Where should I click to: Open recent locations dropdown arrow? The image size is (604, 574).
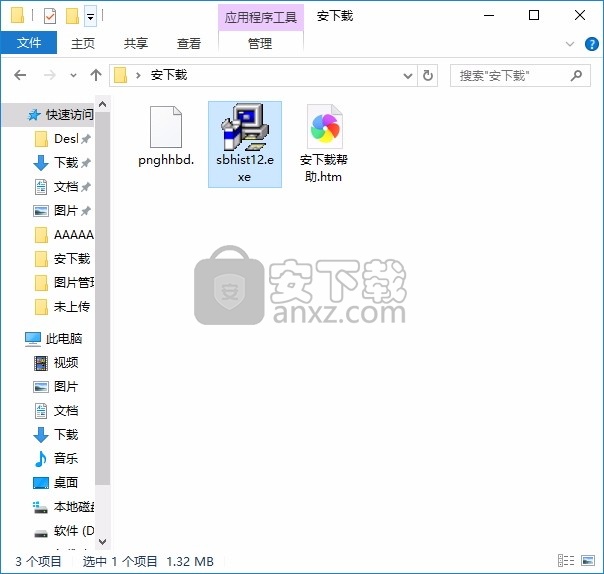(73, 75)
